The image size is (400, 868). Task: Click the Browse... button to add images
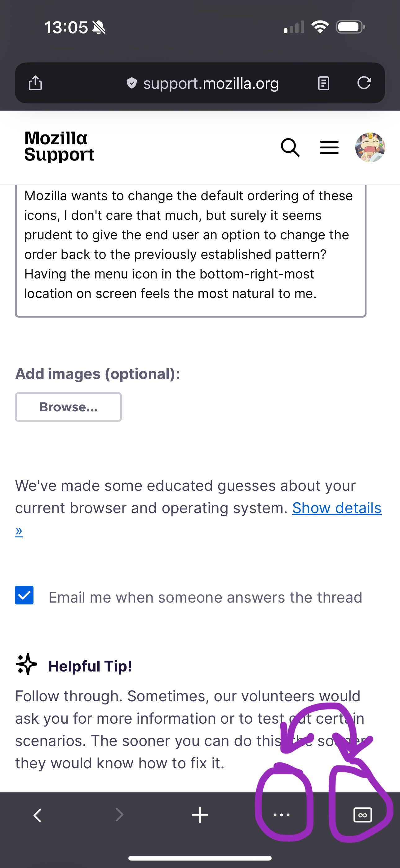[x=68, y=407]
